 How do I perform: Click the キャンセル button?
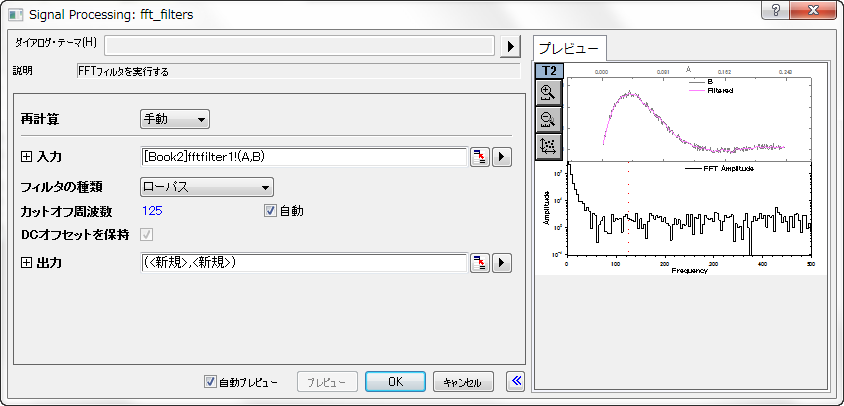462,382
